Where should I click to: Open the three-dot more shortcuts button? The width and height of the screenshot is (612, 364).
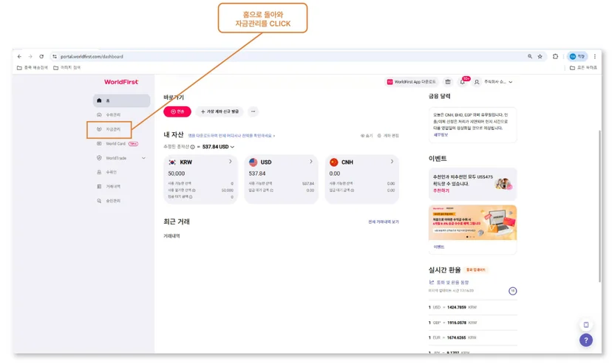click(x=253, y=111)
